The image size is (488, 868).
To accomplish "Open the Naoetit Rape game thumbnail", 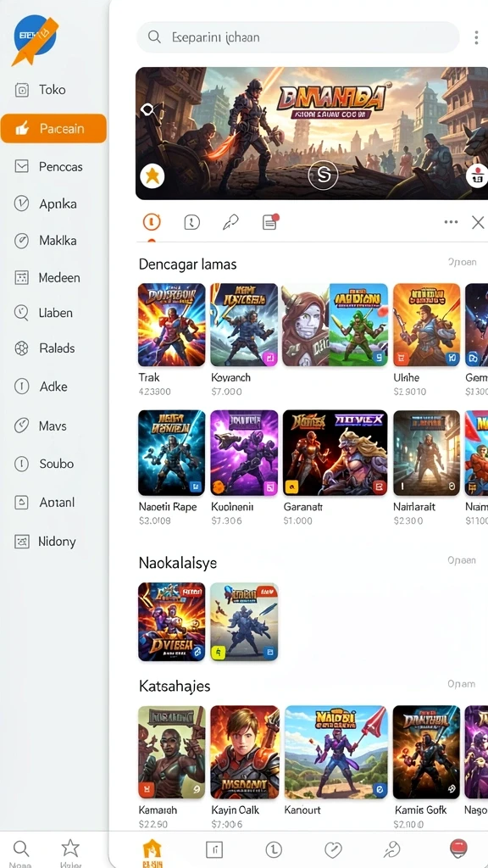I will (171, 453).
